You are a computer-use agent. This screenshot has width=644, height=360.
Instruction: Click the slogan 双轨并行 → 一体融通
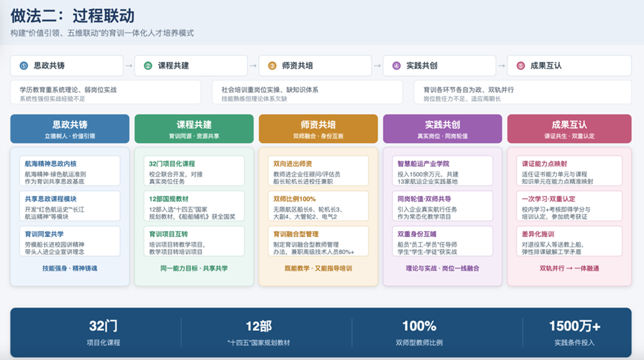tap(569, 268)
